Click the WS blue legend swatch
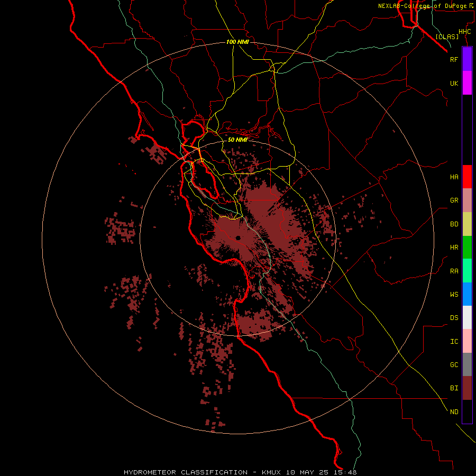This screenshot has height=476, width=476. click(x=467, y=294)
